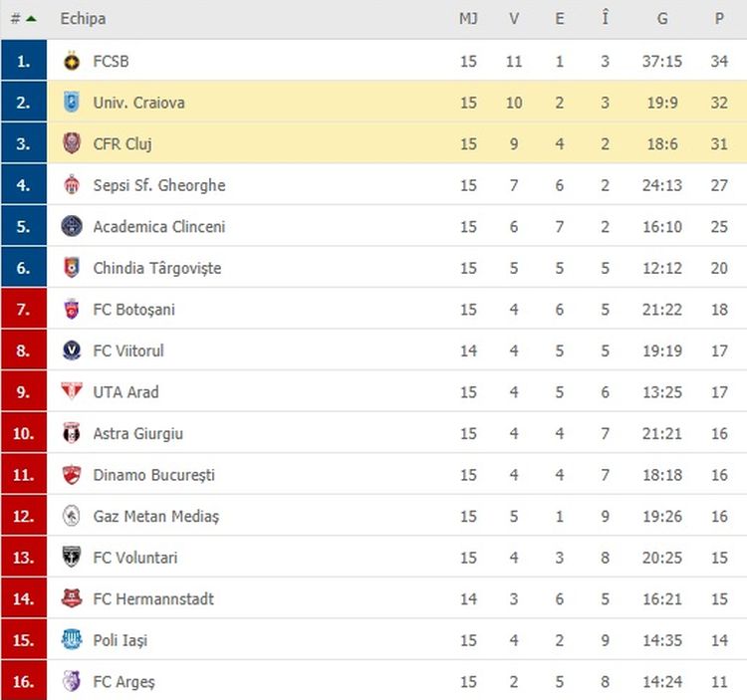Click the FCSB club crest icon
This screenshot has width=747, height=700.
click(71, 61)
